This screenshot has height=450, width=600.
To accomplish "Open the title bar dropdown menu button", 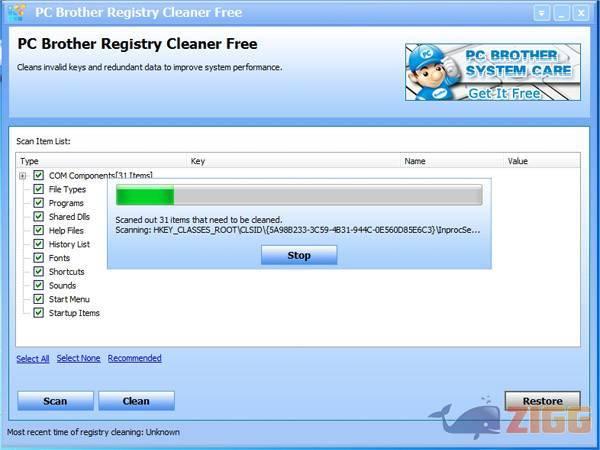I will click(x=541, y=13).
